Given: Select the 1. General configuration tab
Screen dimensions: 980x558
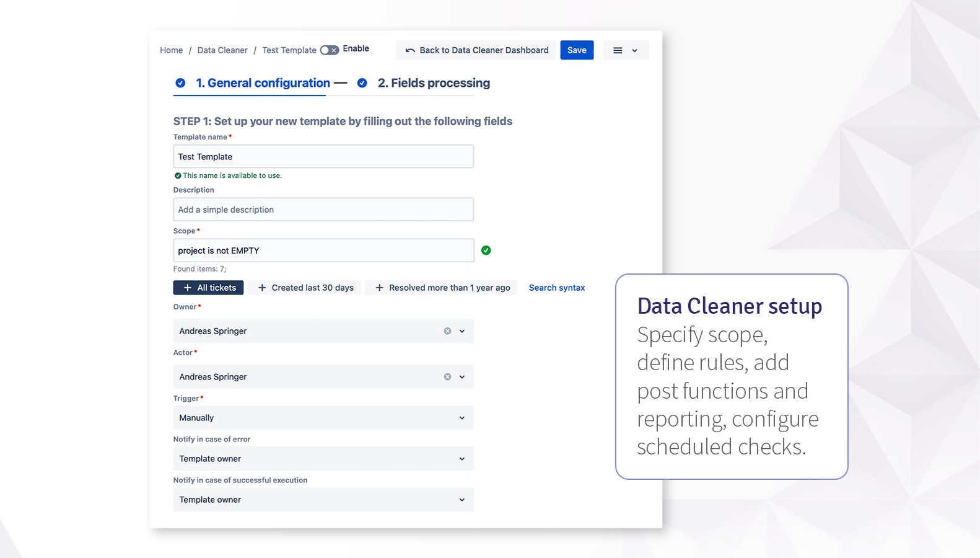Looking at the screenshot, I should [263, 83].
